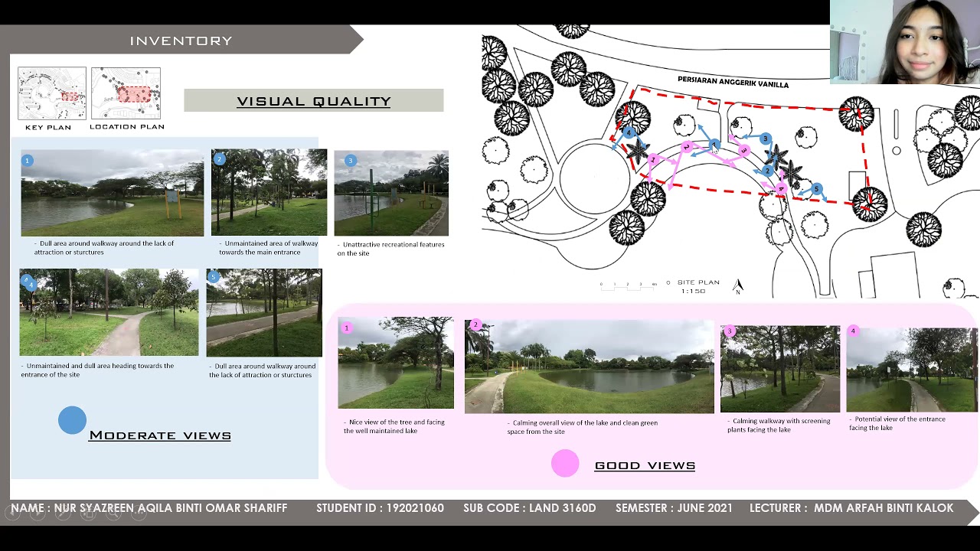
Task: Click caption 'Potential view of the entrance'
Action: pyautogui.click(x=897, y=423)
